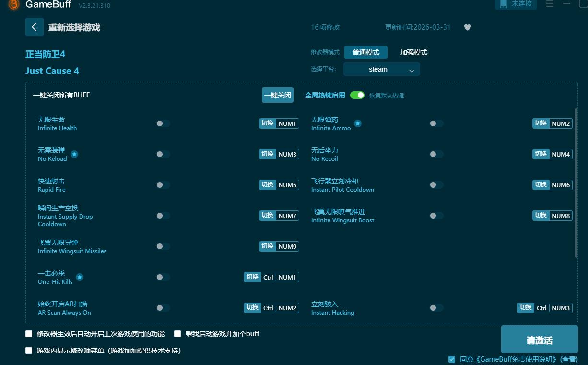This screenshot has height=365, width=588.
Task: Click star badge beside Infinite Ammo
Action: [358, 123]
